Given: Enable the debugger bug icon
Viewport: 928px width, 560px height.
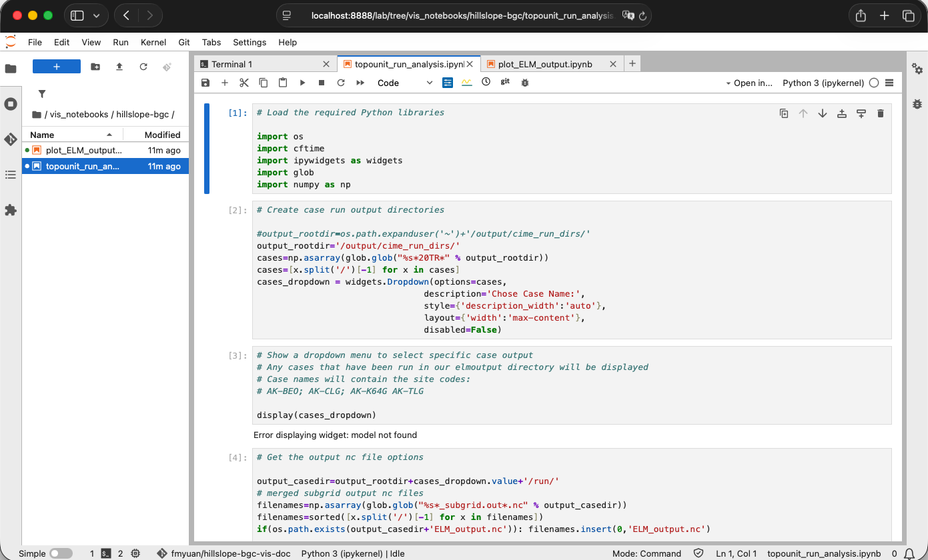Looking at the screenshot, I should [525, 82].
